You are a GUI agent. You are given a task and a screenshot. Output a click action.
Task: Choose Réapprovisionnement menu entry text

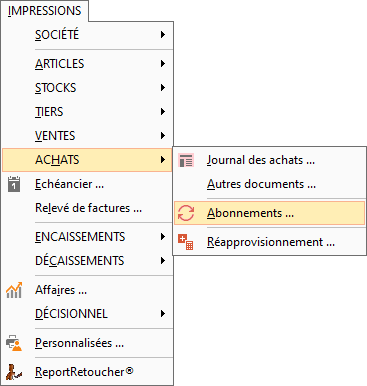[x=271, y=242]
